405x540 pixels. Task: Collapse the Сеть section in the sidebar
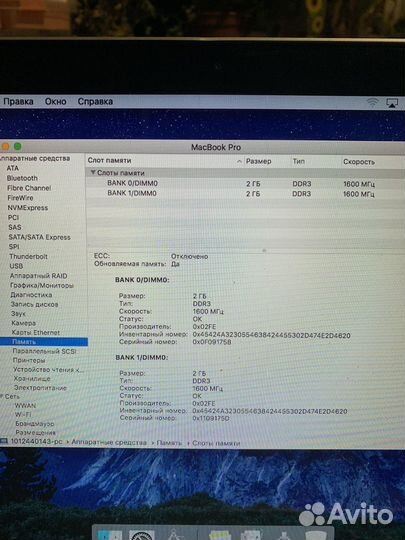2,397
